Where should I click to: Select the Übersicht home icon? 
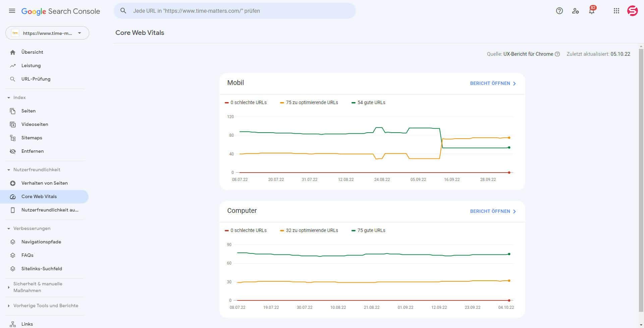(x=13, y=52)
